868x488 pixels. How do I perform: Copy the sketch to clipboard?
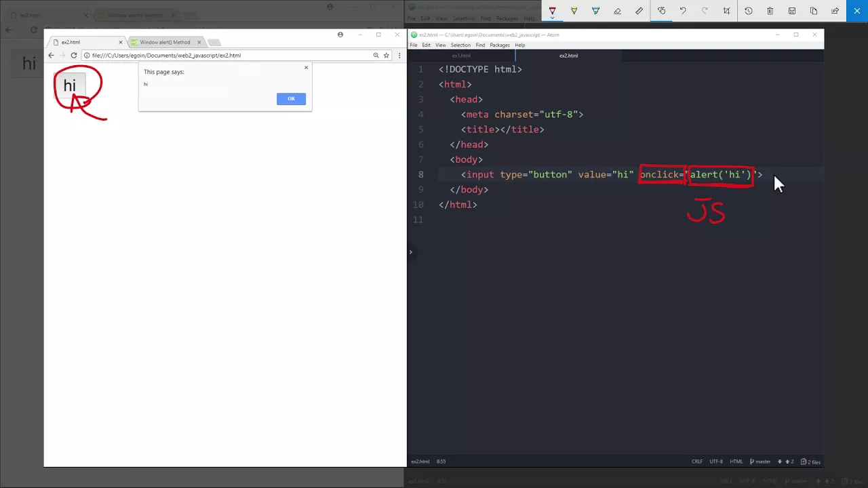[814, 11]
